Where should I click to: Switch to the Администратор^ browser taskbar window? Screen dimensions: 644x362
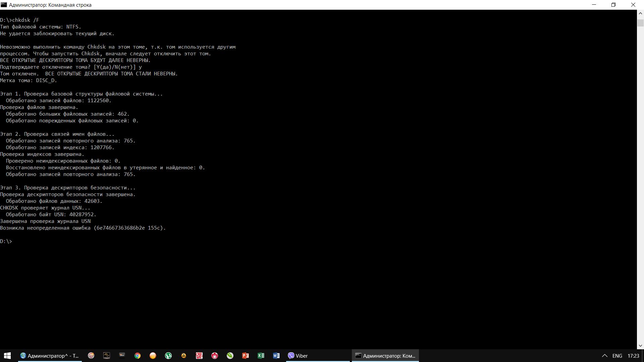click(x=50, y=356)
